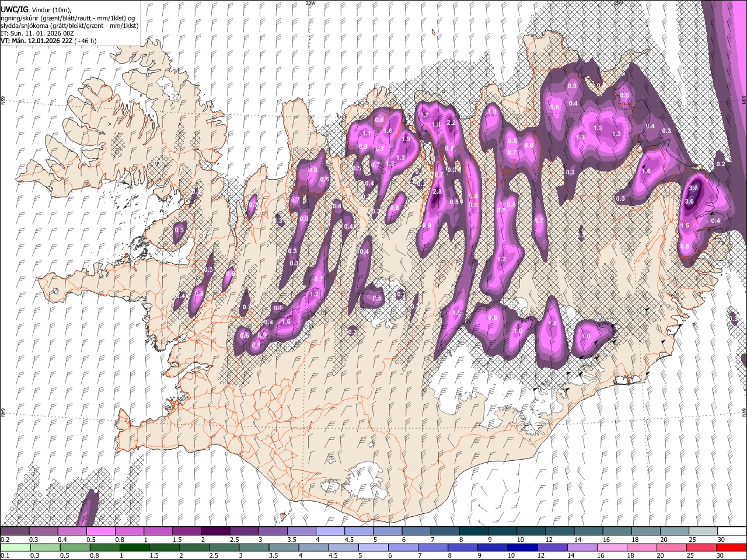This screenshot has width=747, height=560.
Task: Click the 'IT: Sun. 11. 01. 2026 00Z' line
Action: tap(37, 33)
